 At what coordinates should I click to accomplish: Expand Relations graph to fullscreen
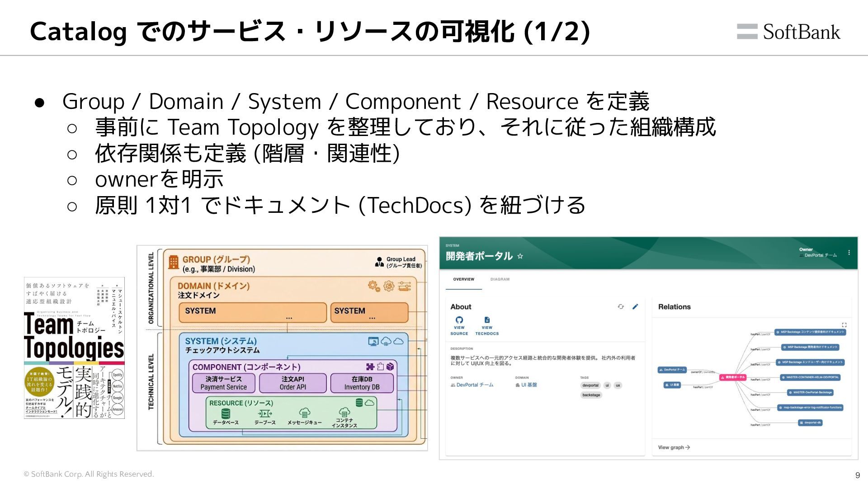844,325
